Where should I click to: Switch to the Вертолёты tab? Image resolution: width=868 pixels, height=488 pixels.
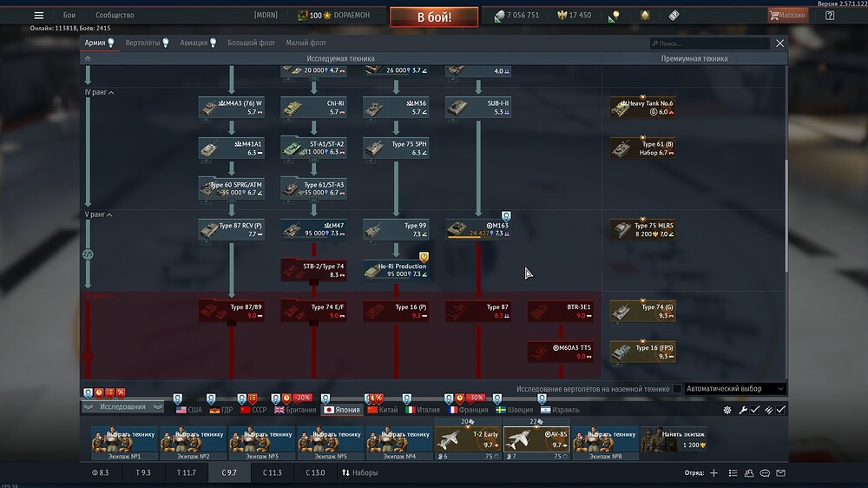coord(147,43)
